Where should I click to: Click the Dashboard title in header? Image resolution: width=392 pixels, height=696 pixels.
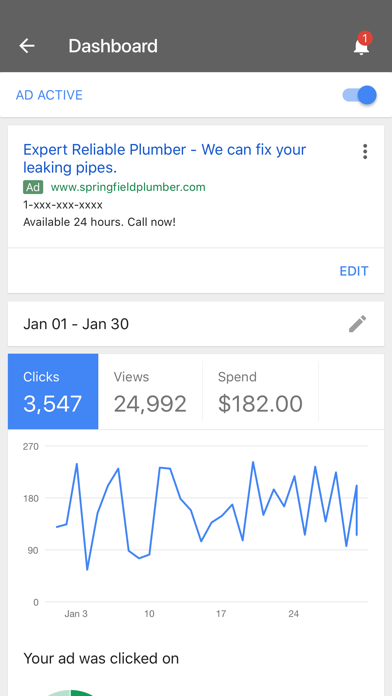(113, 46)
